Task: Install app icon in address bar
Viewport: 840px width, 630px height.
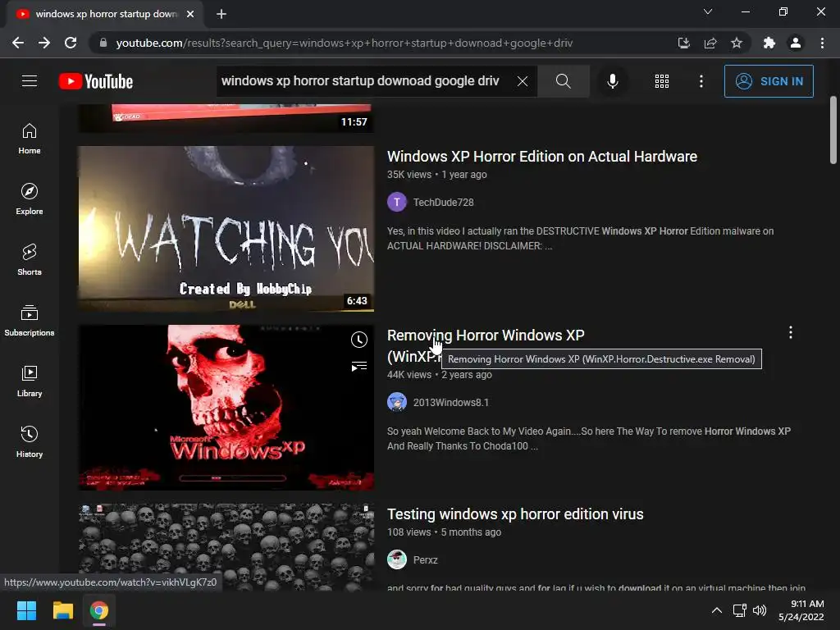Action: click(x=683, y=43)
